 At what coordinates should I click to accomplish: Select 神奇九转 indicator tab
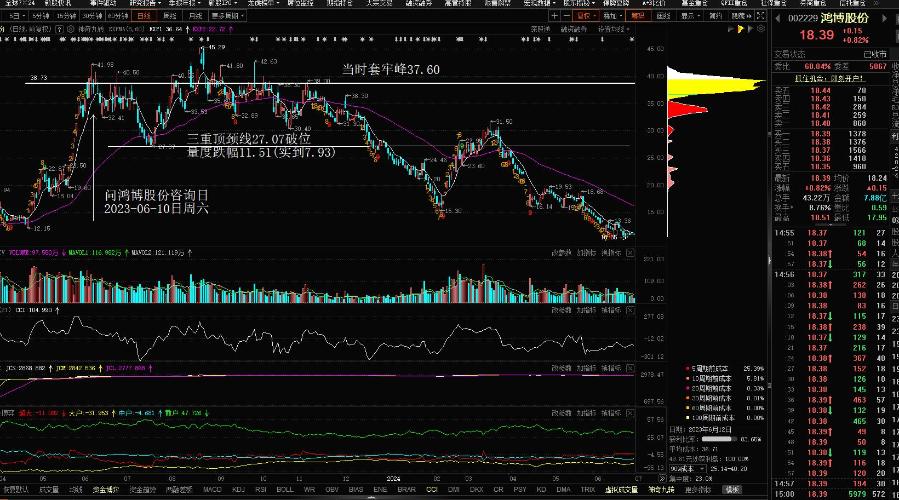661,490
